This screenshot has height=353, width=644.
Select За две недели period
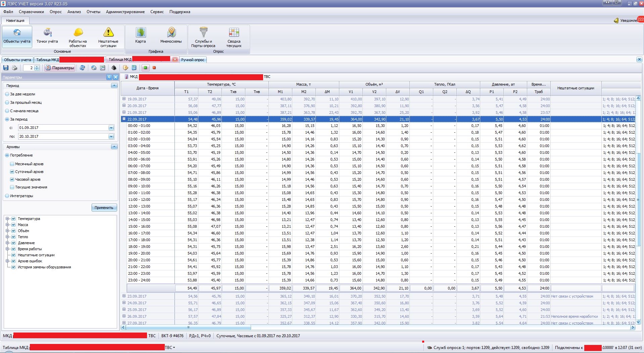[7, 94]
